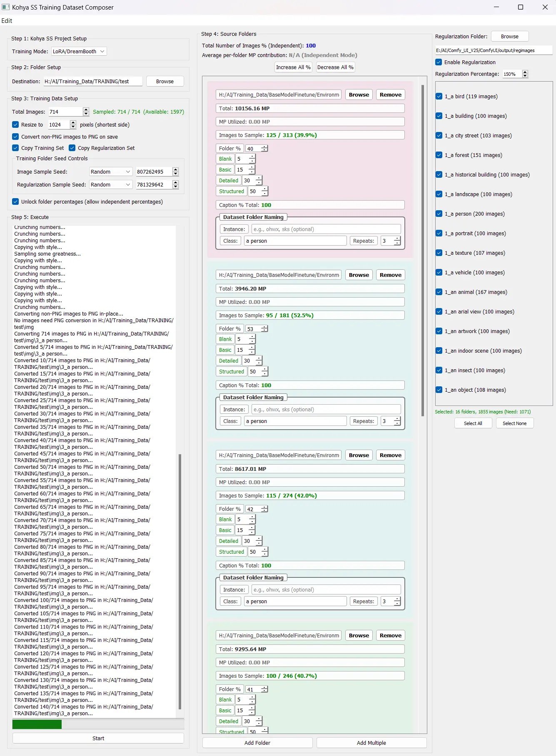Open the Edit menu
Screen dimensions: 556x756
coord(7,20)
